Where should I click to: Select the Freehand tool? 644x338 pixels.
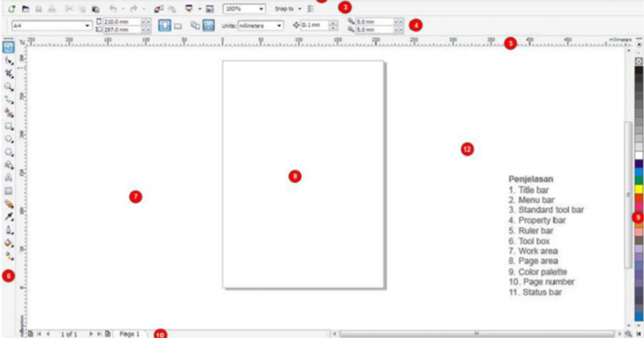click(8, 100)
